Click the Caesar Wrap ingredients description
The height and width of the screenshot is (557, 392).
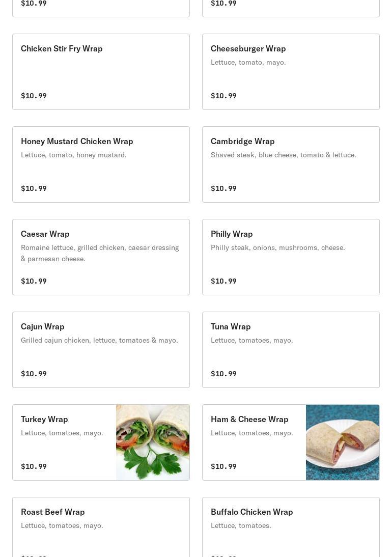(100, 253)
